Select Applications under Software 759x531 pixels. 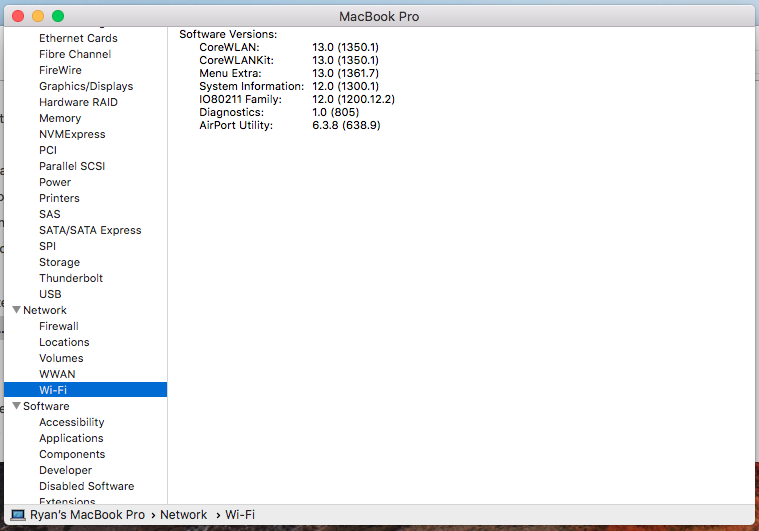click(71, 438)
